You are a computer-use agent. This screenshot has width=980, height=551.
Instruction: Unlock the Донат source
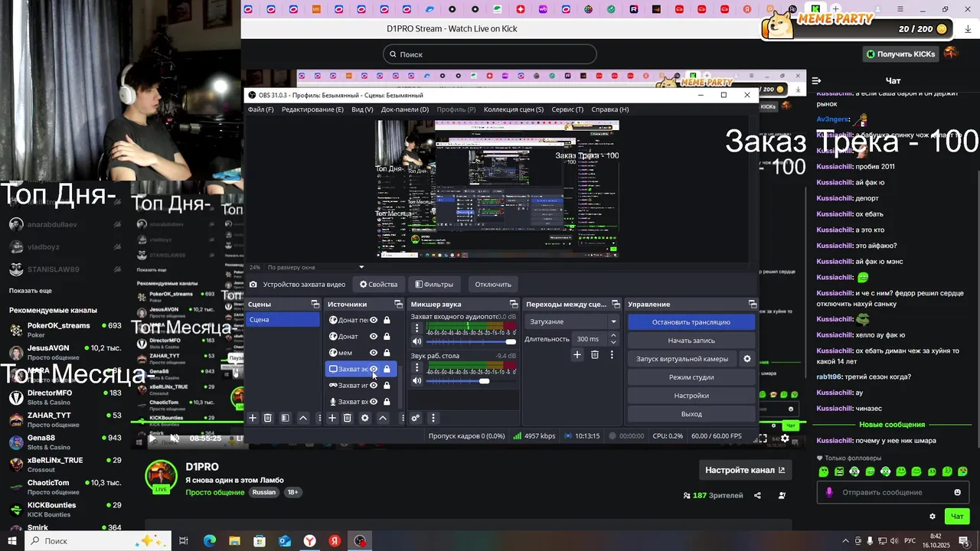point(387,336)
